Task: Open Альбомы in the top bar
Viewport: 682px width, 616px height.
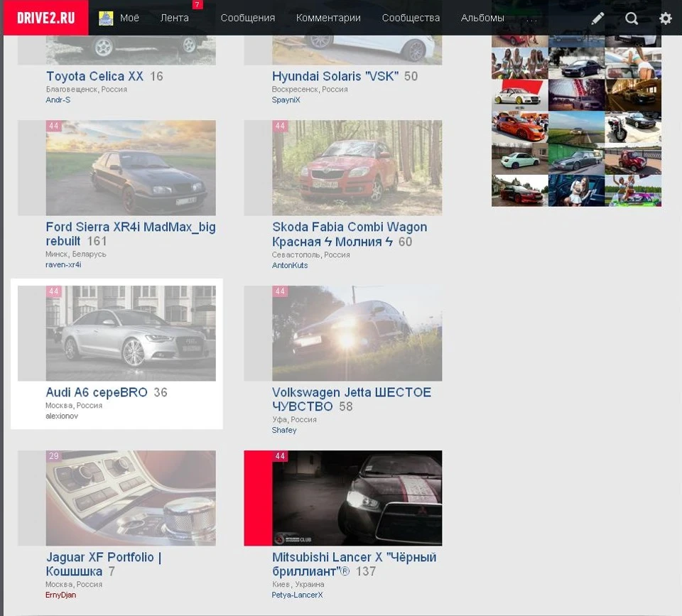Action: tap(482, 18)
